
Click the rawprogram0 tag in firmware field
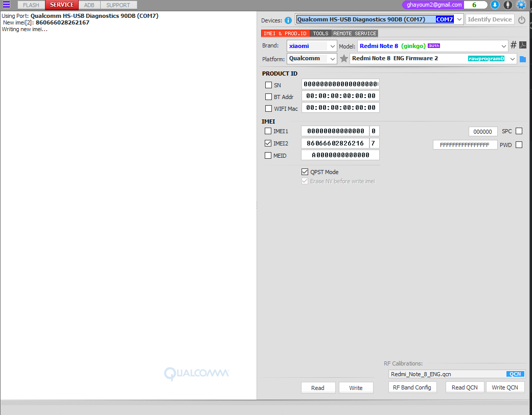[486, 59]
